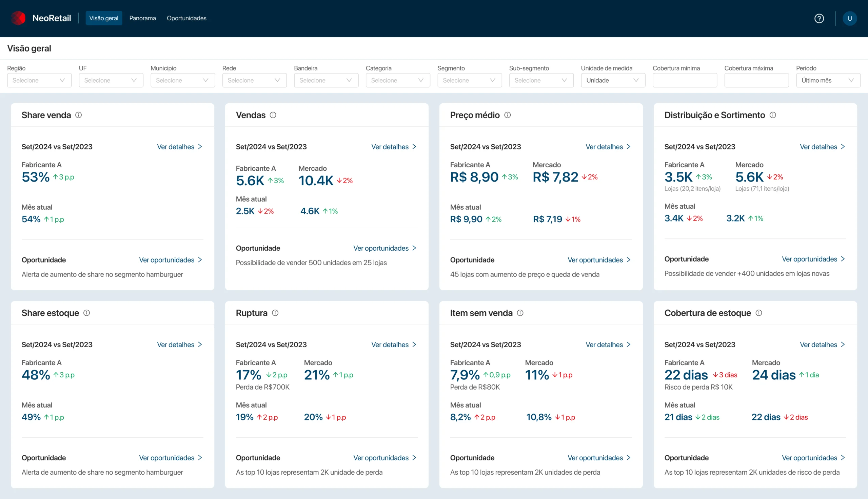Open the Panorama tab
The width and height of the screenshot is (868, 499).
click(142, 18)
